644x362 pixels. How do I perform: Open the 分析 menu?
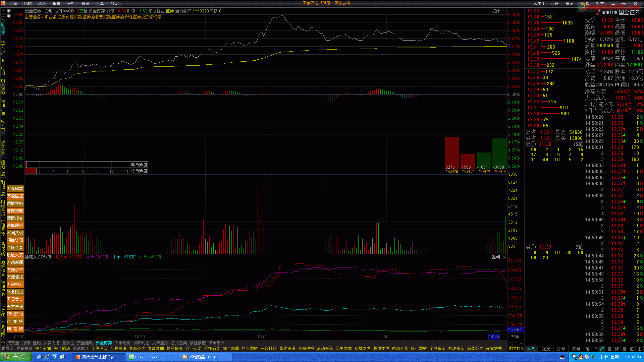pyautogui.click(x=71, y=3)
